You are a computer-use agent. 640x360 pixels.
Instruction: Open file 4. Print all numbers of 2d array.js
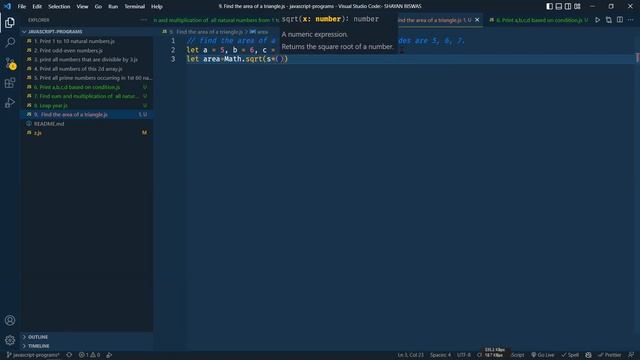coord(87,69)
